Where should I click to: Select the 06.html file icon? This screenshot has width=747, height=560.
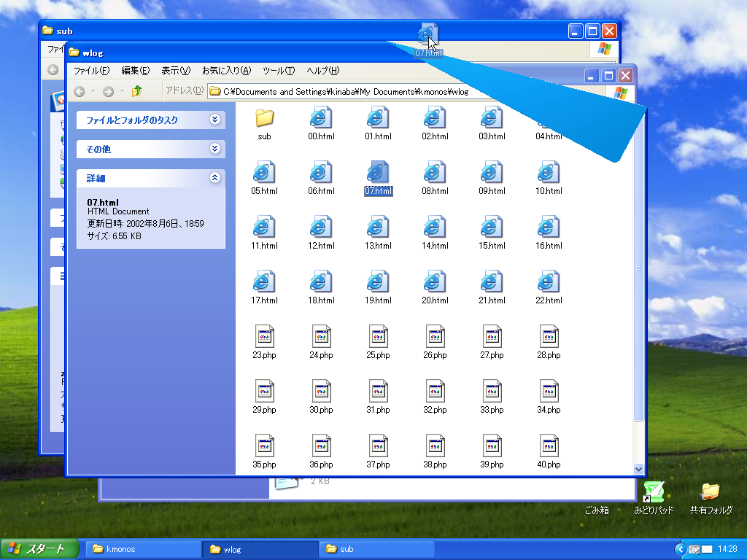(321, 172)
